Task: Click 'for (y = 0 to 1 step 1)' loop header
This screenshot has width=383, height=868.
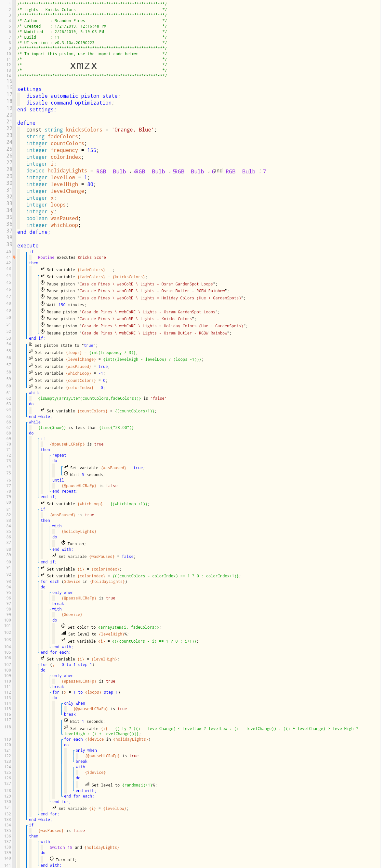Action: (x=68, y=664)
